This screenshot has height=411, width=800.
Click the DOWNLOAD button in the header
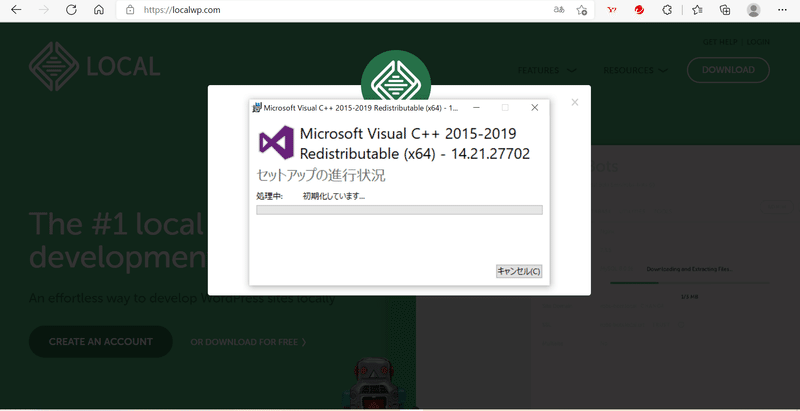pos(728,70)
